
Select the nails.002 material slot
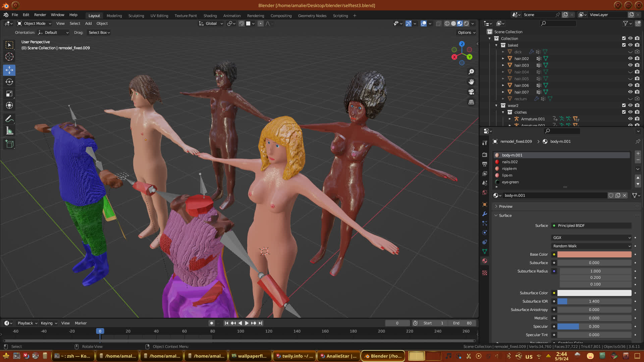tap(510, 162)
